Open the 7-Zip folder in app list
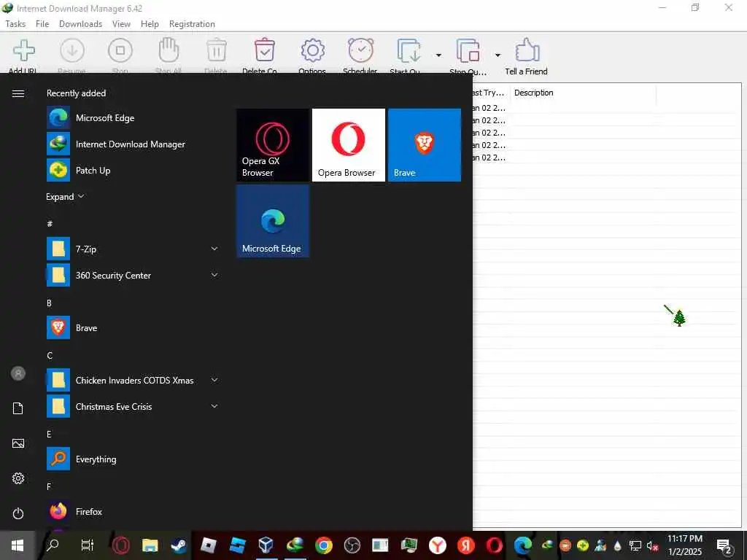Screen dimensions: 747x560 pyautogui.click(x=133, y=249)
